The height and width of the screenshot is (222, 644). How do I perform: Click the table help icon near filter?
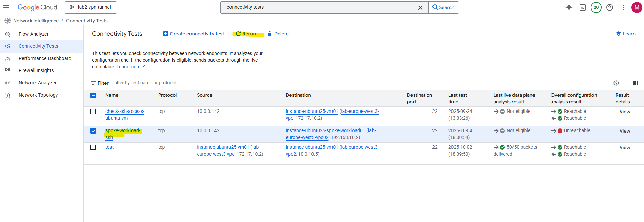coord(616,83)
